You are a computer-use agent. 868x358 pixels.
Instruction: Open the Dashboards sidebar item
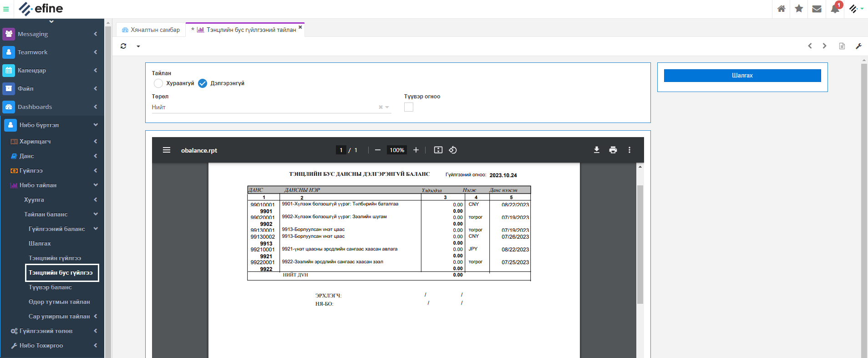(x=52, y=107)
